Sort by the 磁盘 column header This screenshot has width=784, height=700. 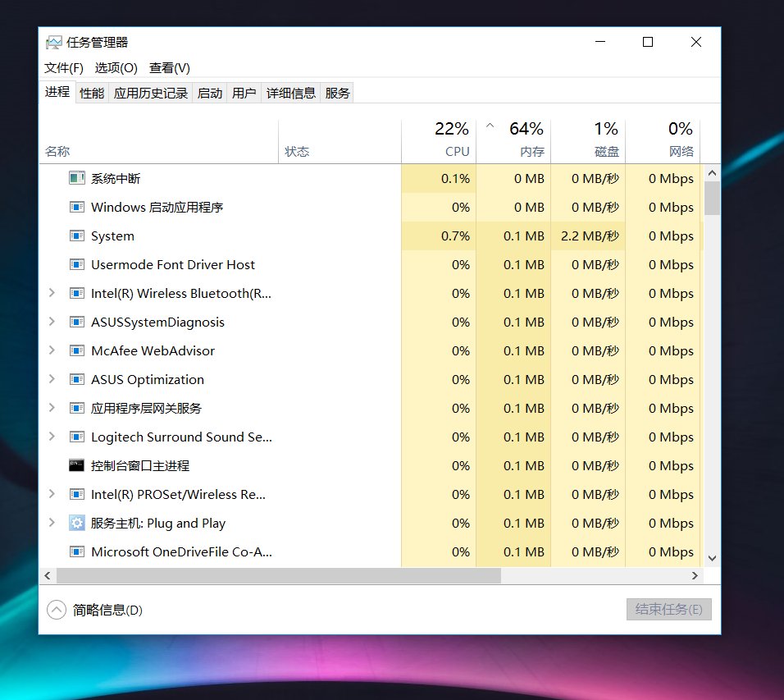tap(588, 141)
